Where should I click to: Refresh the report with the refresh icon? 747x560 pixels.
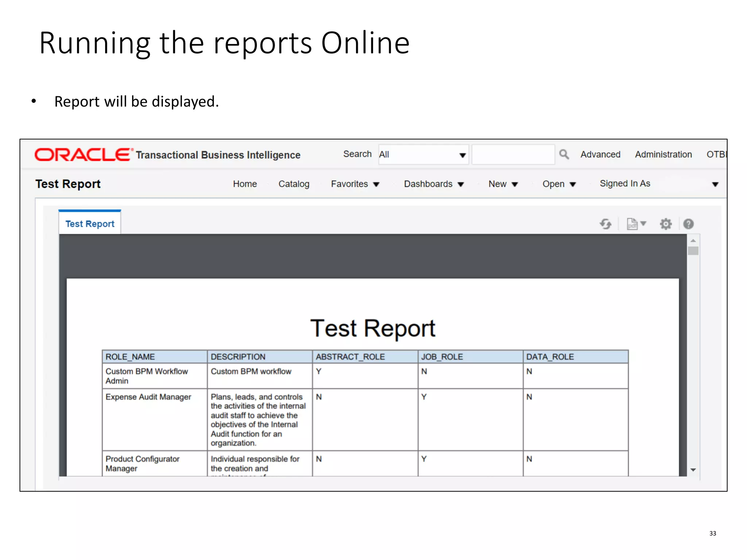point(606,224)
